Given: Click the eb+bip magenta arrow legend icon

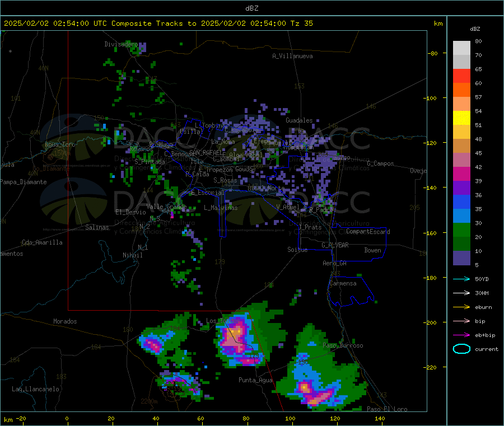Looking at the screenshot, I should pyautogui.click(x=461, y=335).
